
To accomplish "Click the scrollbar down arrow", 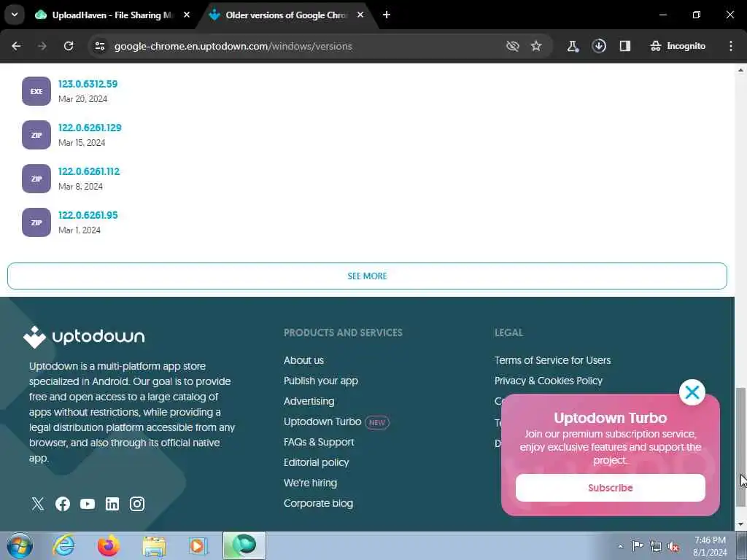I will 740,524.
